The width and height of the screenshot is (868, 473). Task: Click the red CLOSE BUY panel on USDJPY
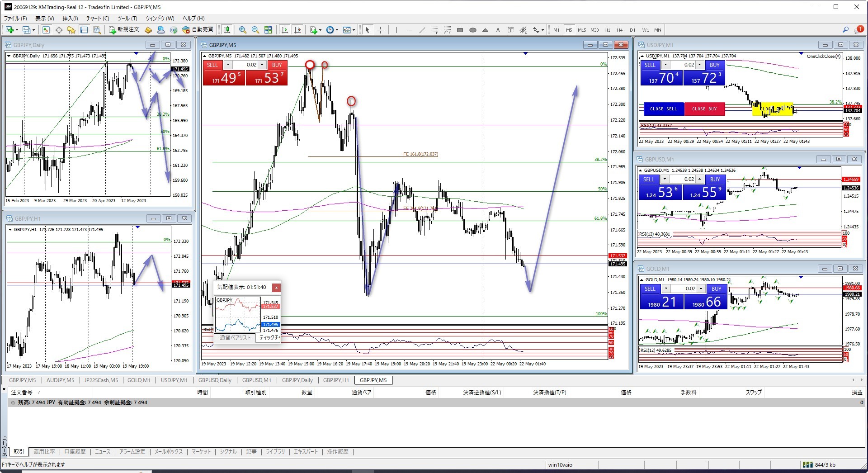(704, 109)
